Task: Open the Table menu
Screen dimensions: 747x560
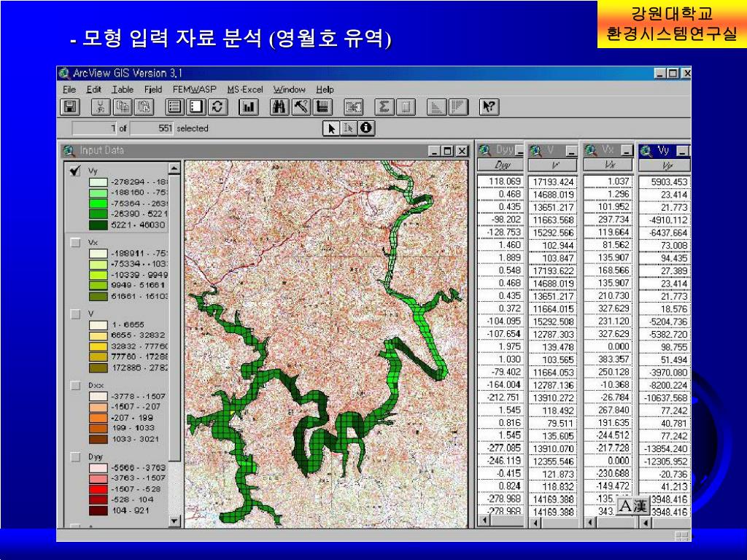Action: (x=123, y=90)
